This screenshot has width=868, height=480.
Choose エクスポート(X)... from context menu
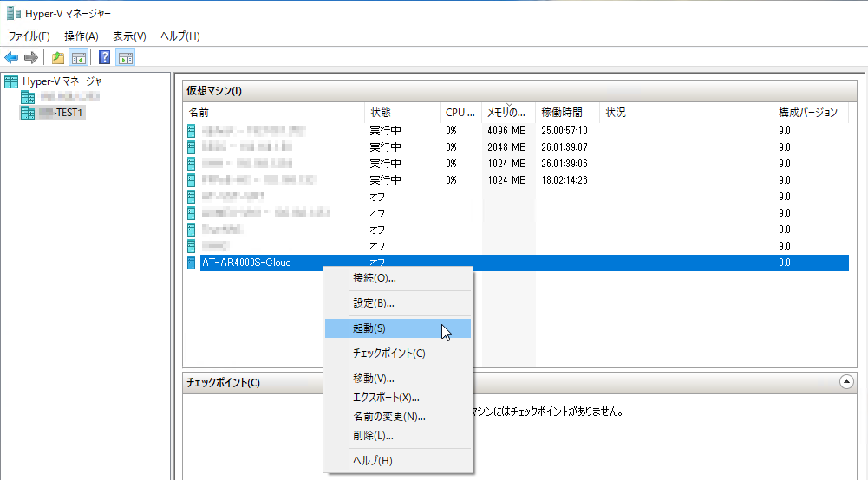[x=386, y=398]
